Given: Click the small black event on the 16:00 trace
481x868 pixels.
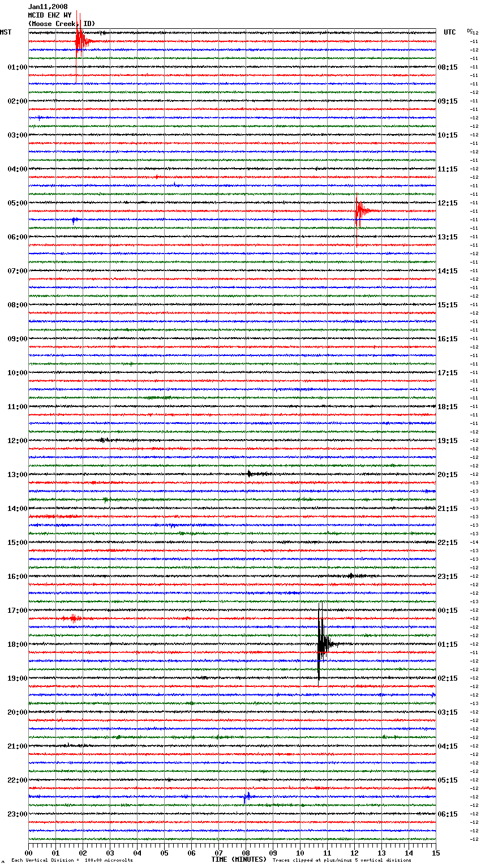Looking at the screenshot, I should pyautogui.click(x=351, y=576).
